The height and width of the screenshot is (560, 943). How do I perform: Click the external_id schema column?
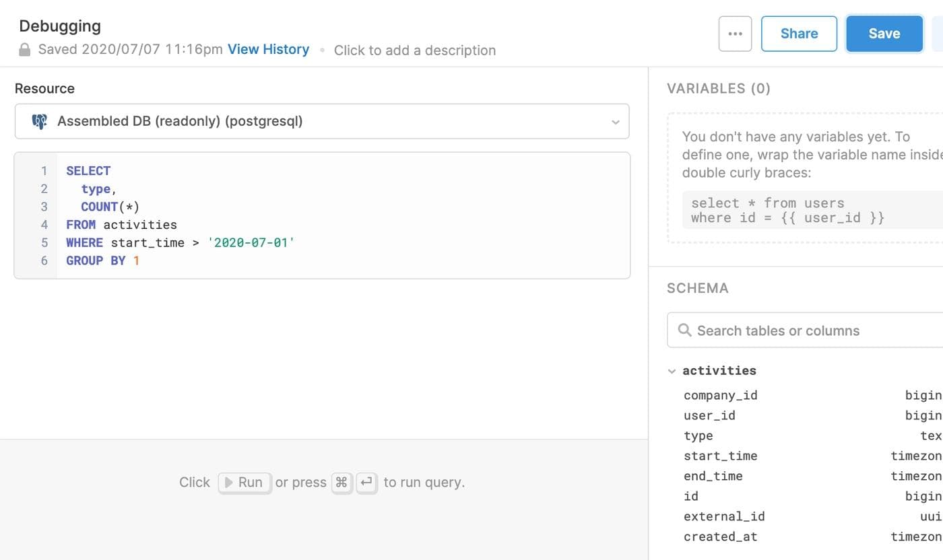click(724, 516)
